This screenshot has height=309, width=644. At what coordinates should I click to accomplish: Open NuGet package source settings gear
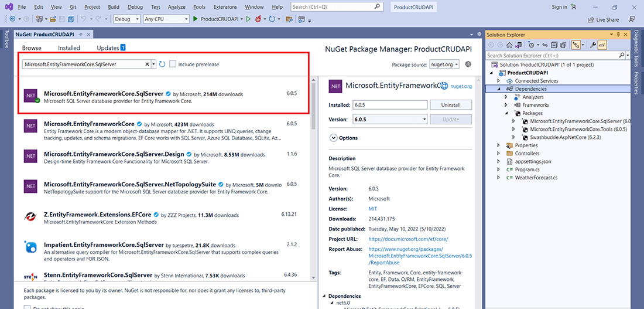[468, 64]
